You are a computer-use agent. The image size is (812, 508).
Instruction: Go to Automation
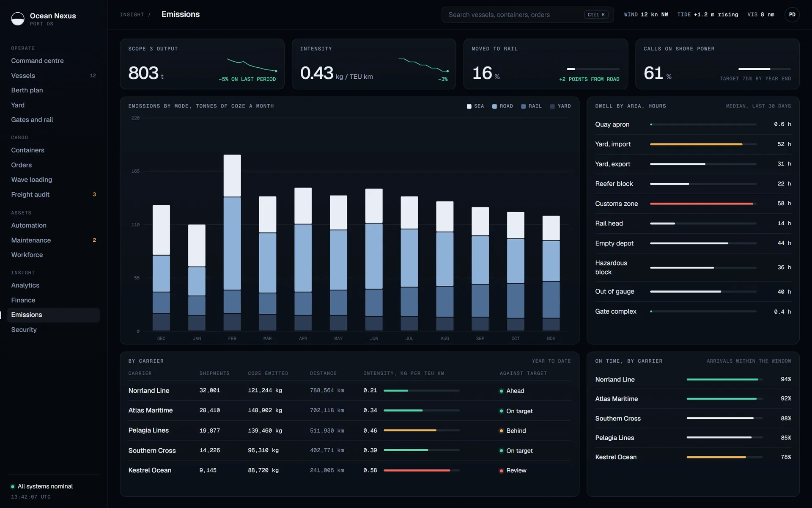[x=53, y=226]
